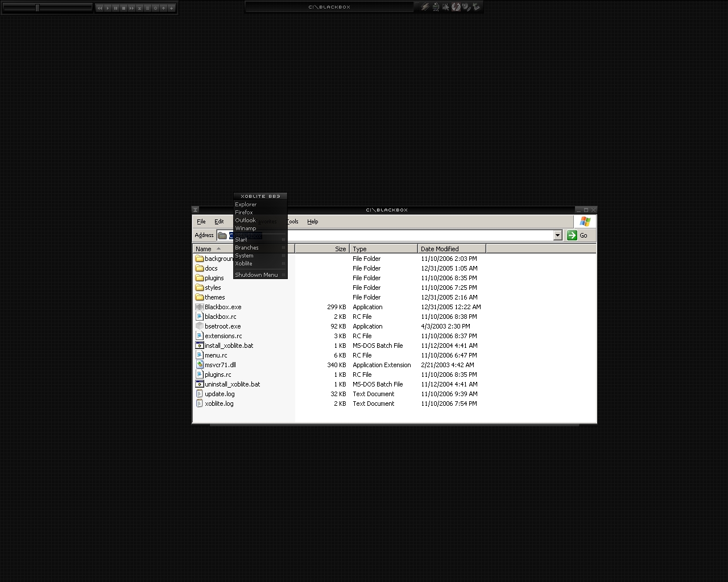
Task: Select the xoblite.log file name
Action: click(x=219, y=404)
